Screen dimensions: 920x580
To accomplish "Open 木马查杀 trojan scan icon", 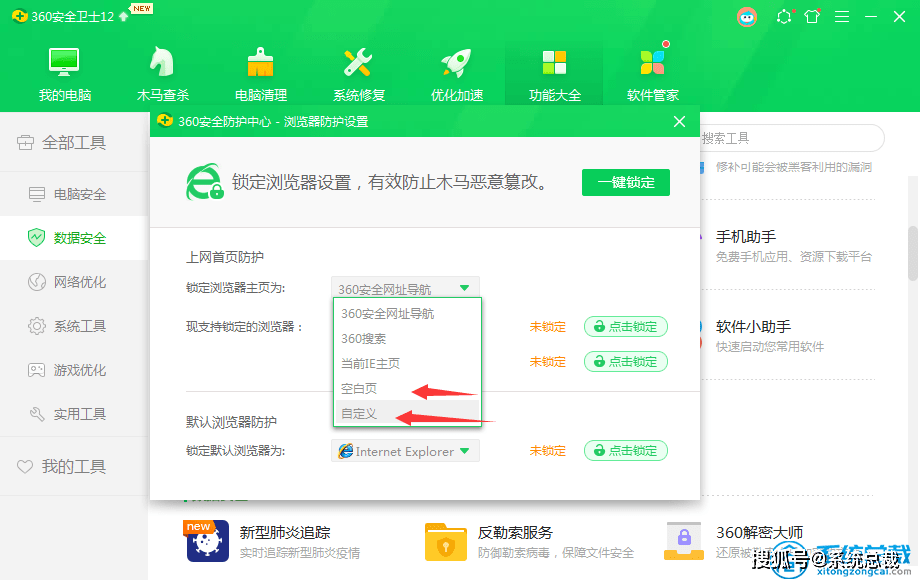I will click(162, 62).
